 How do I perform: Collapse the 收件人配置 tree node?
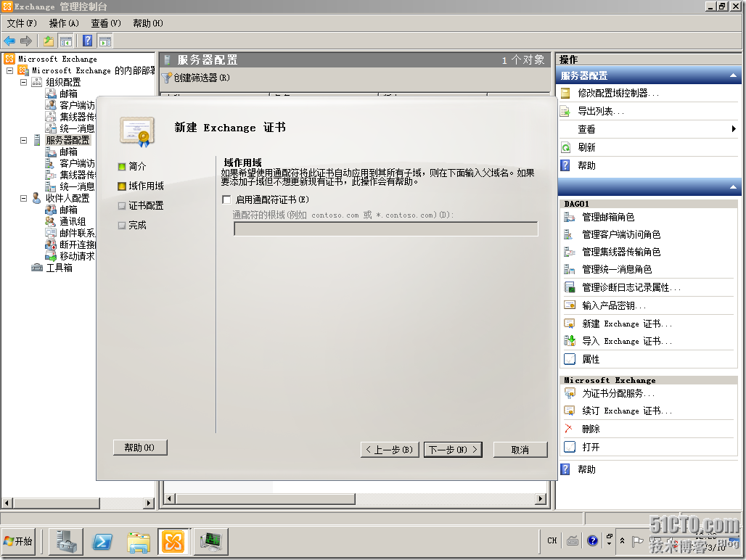(x=23, y=198)
